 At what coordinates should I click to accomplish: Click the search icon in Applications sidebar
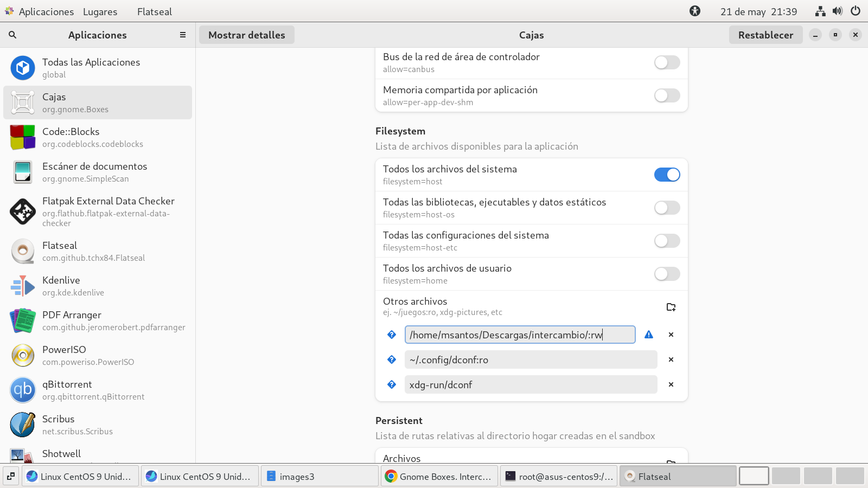[x=12, y=35]
